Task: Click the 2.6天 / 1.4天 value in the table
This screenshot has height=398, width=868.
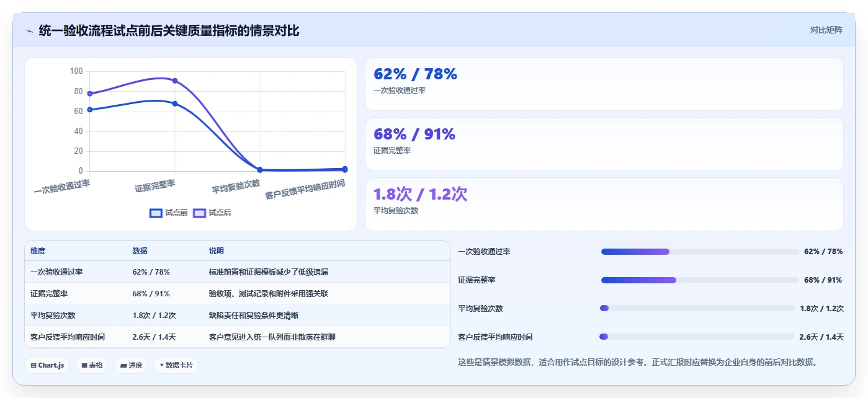Action: coord(154,337)
